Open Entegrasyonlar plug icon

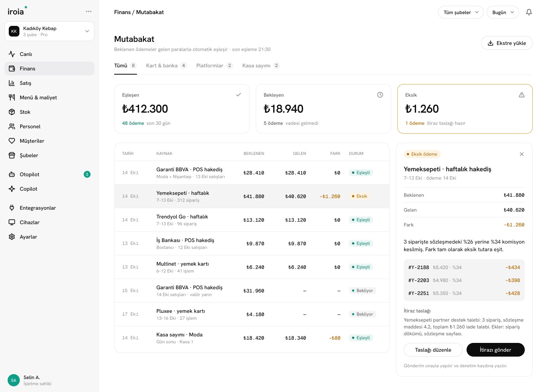point(12,208)
